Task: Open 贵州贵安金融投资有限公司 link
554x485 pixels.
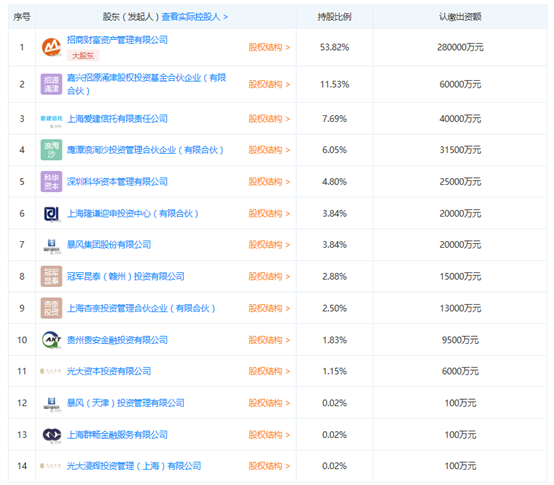Action: pyautogui.click(x=117, y=340)
